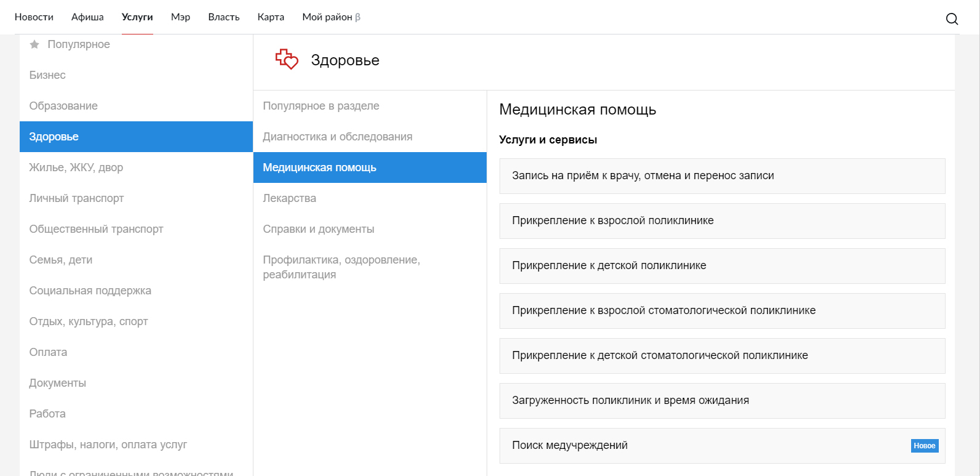
Task: Open the Новости menu item
Action: [x=34, y=17]
